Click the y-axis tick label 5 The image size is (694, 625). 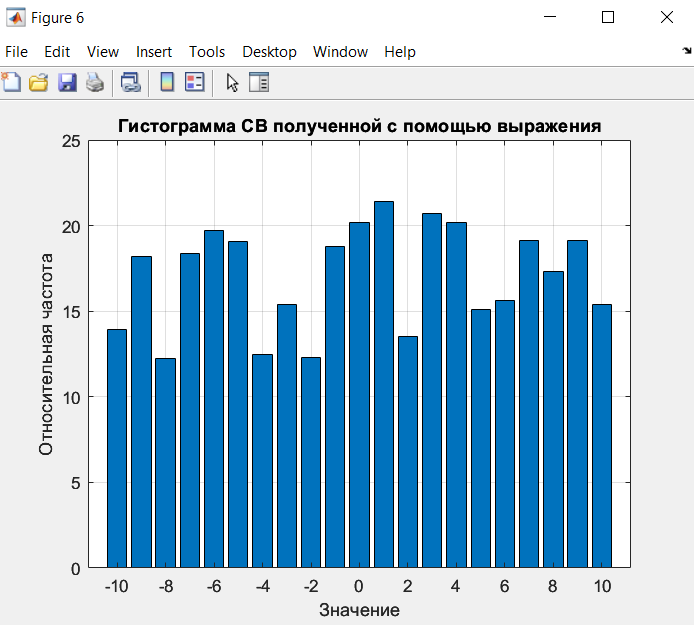tap(76, 483)
